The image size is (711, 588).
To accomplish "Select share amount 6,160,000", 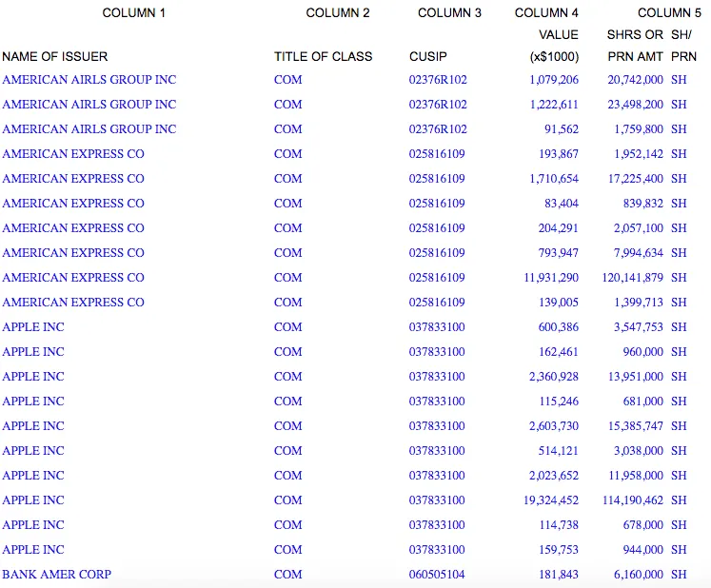I will (639, 575).
